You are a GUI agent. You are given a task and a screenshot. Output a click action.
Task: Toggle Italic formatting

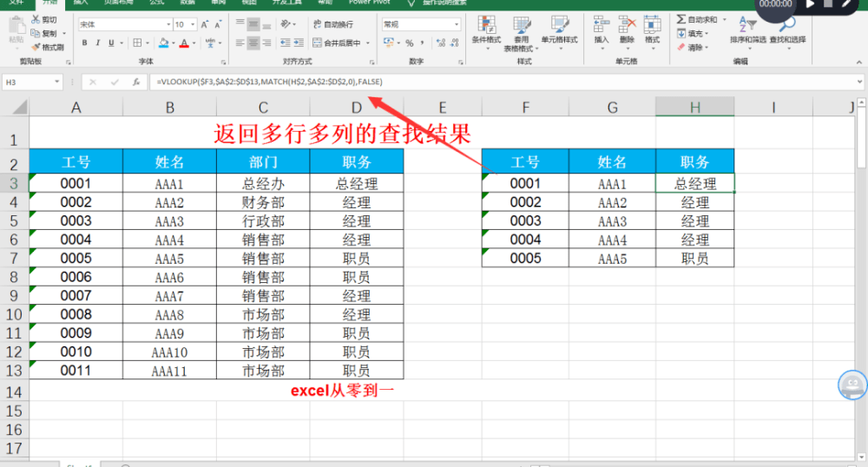pos(98,43)
